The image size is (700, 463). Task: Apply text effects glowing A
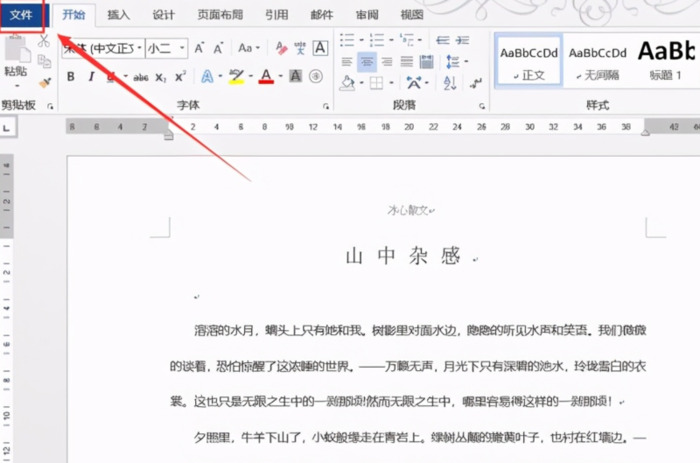207,77
